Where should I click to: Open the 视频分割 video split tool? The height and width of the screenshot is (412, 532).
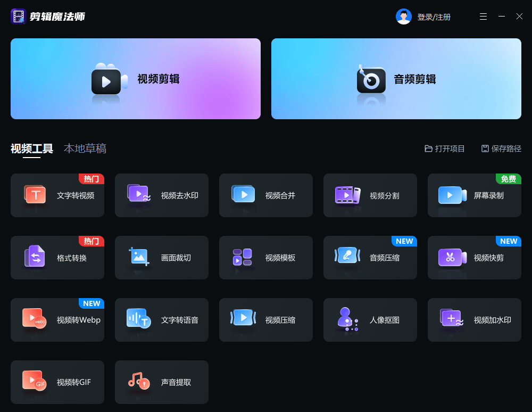tap(370, 195)
